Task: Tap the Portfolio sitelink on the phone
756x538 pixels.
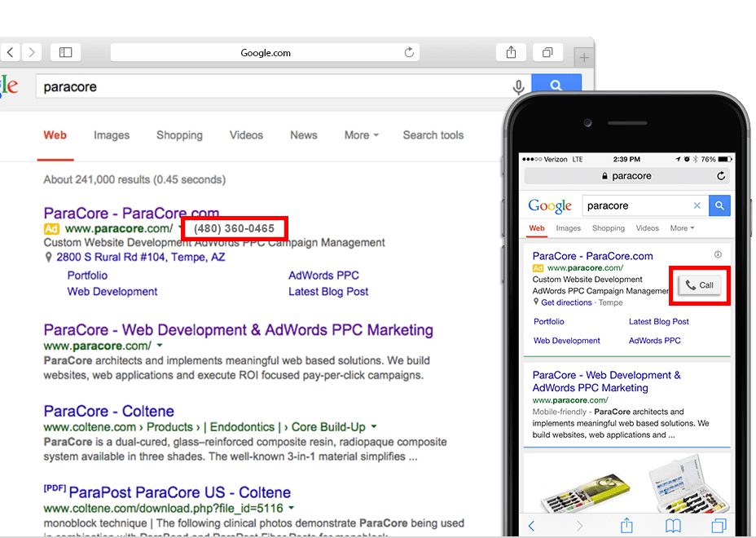Action: [549, 321]
